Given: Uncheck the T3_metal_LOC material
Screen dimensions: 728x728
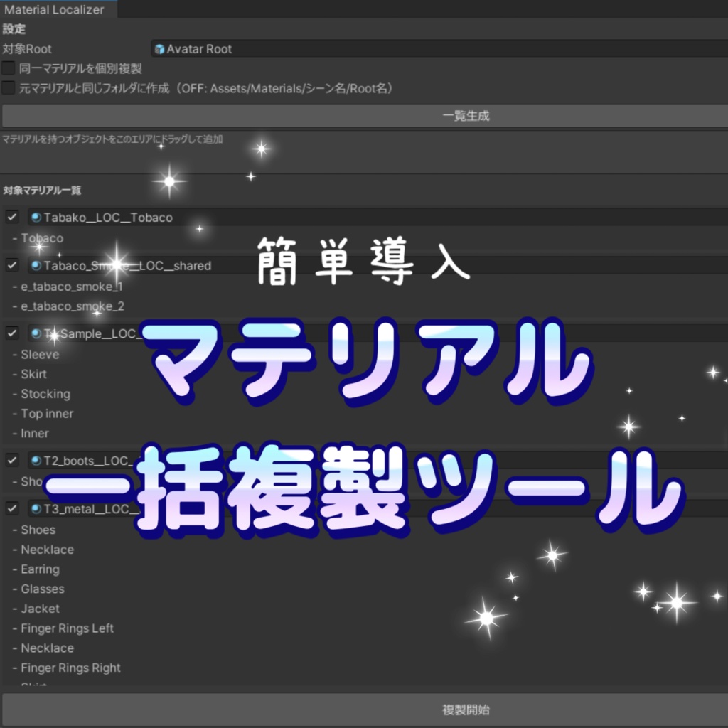Looking at the screenshot, I should point(11,508).
